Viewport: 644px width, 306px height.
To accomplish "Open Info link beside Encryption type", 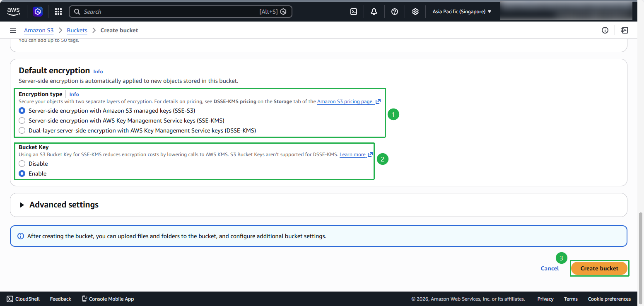I will (74, 94).
